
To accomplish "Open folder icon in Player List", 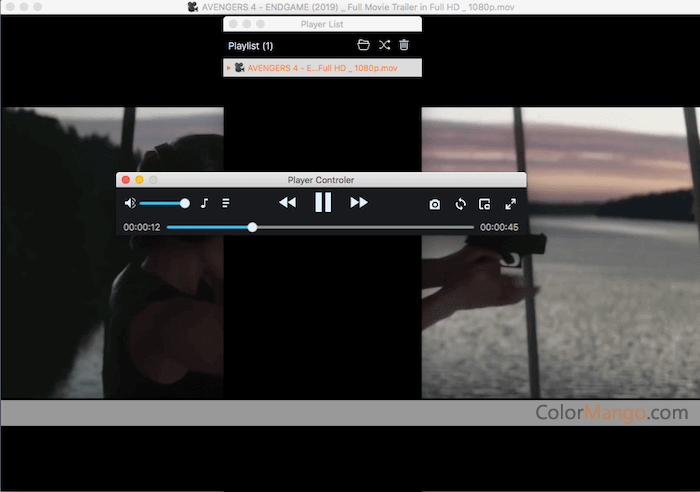I will 363,45.
